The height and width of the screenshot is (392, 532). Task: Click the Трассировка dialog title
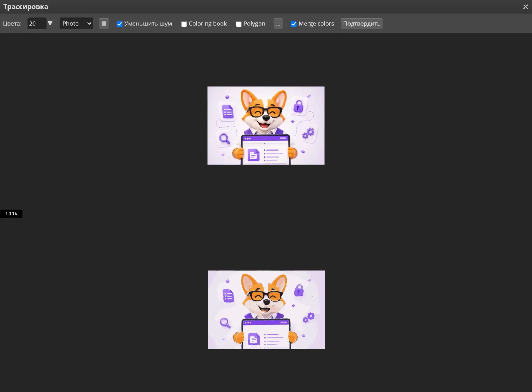pos(26,7)
